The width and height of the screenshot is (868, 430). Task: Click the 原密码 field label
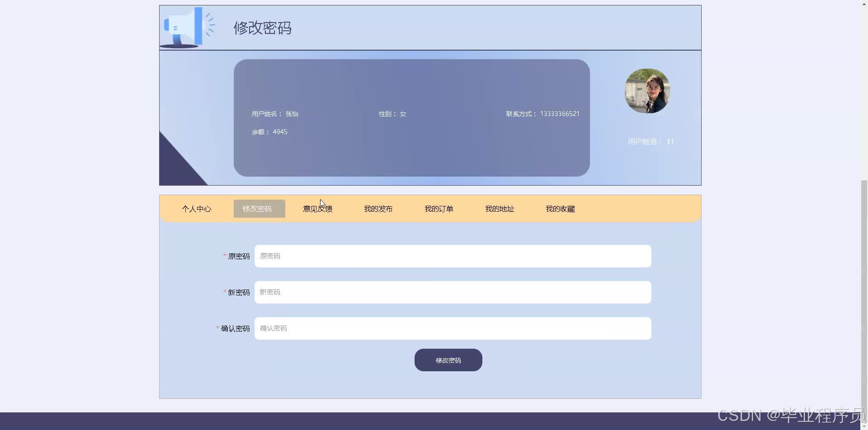coord(239,256)
